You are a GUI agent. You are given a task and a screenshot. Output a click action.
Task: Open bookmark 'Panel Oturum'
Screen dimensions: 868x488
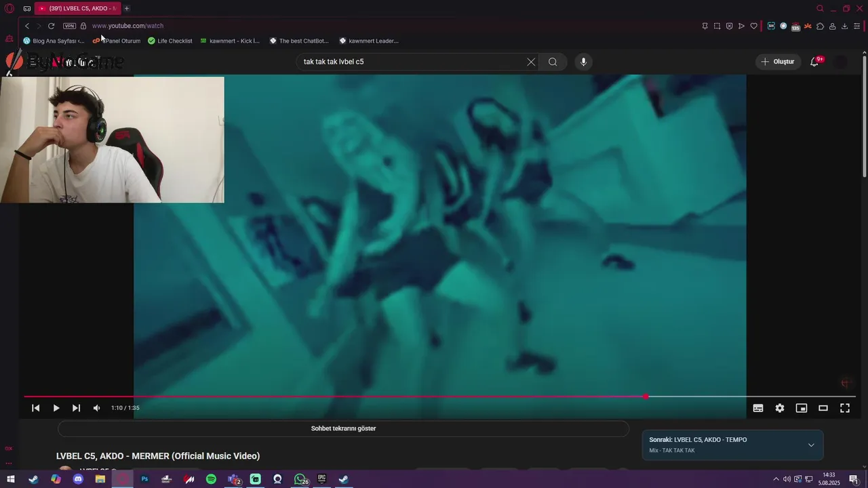click(117, 41)
